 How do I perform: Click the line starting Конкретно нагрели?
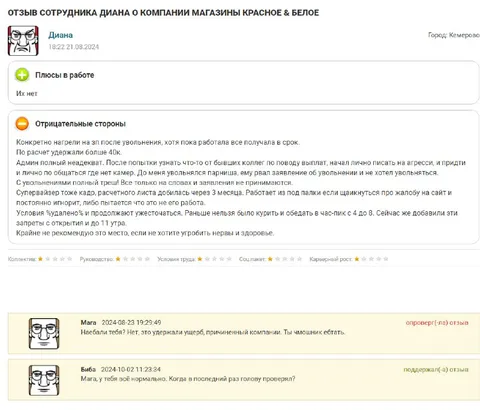pyautogui.click(x=158, y=142)
